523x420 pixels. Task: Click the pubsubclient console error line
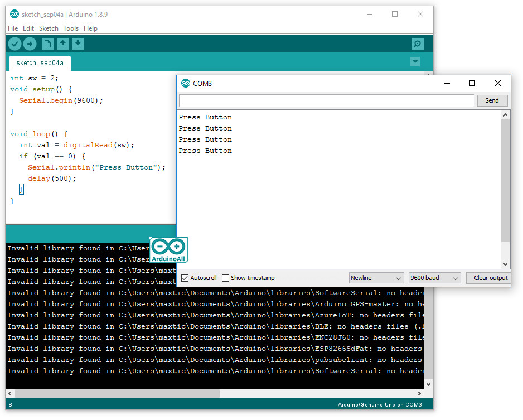[x=215, y=360]
